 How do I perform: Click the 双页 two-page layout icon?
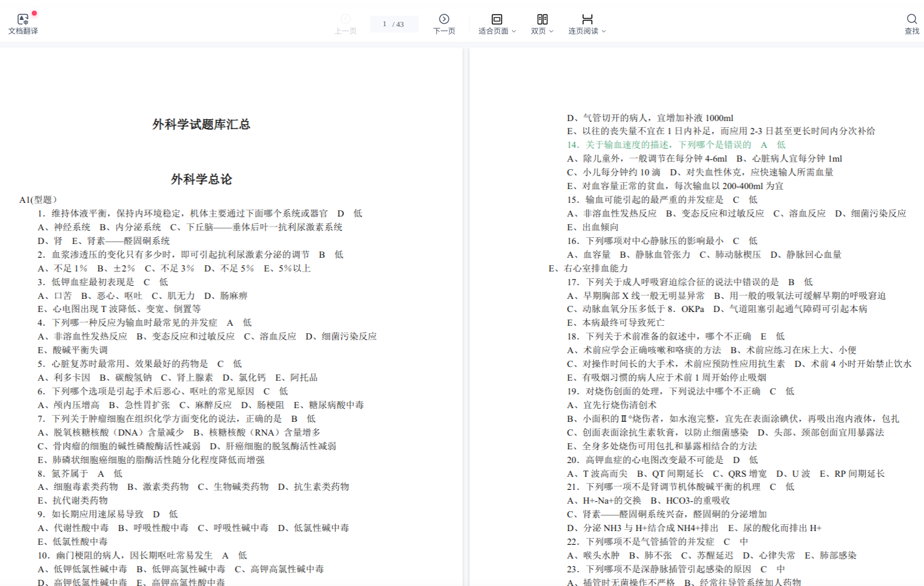point(542,19)
